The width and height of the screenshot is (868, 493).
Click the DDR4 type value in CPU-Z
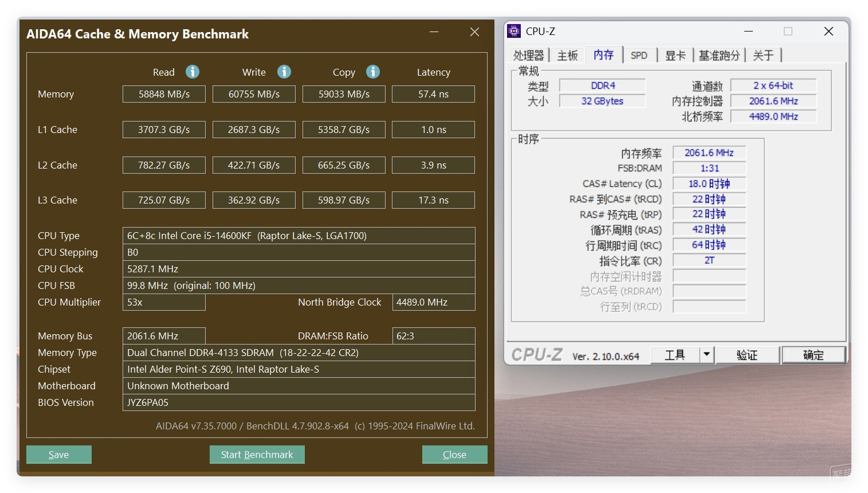point(603,85)
